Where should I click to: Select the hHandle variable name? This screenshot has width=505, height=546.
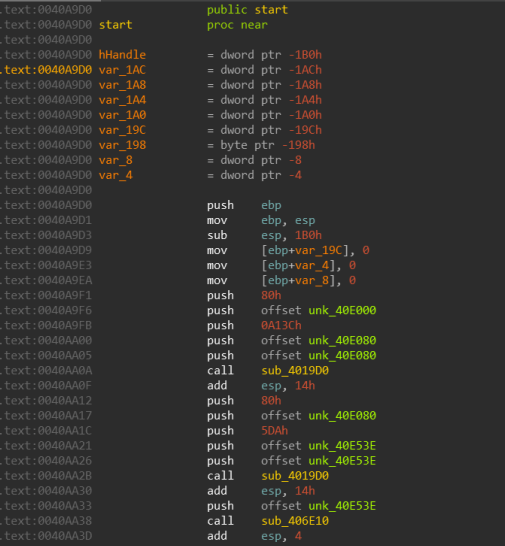(x=122, y=55)
